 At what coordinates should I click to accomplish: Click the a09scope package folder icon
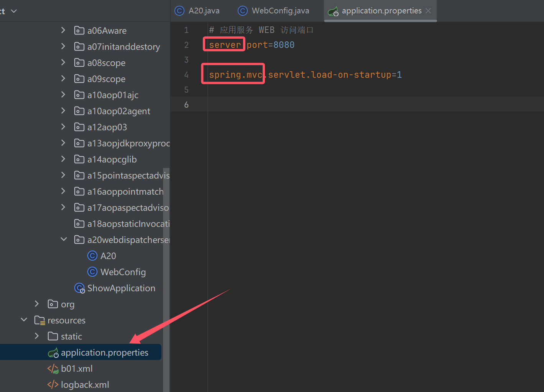(x=79, y=79)
